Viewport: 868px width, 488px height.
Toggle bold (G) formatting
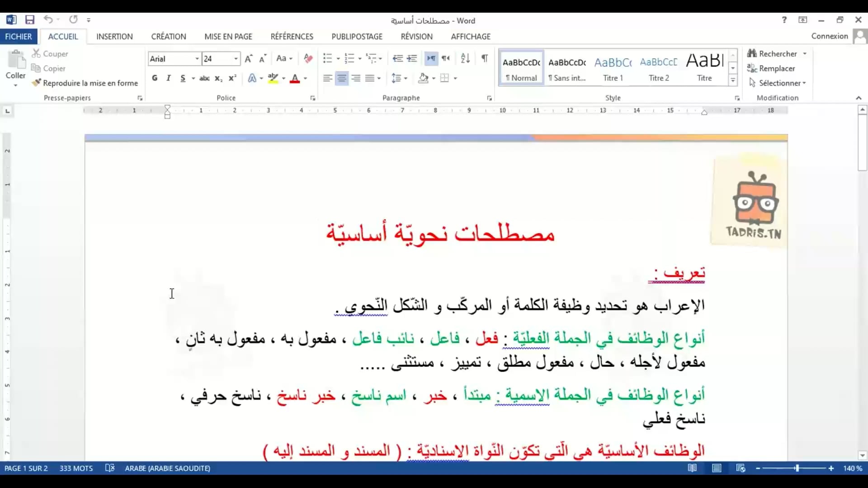[x=155, y=78]
